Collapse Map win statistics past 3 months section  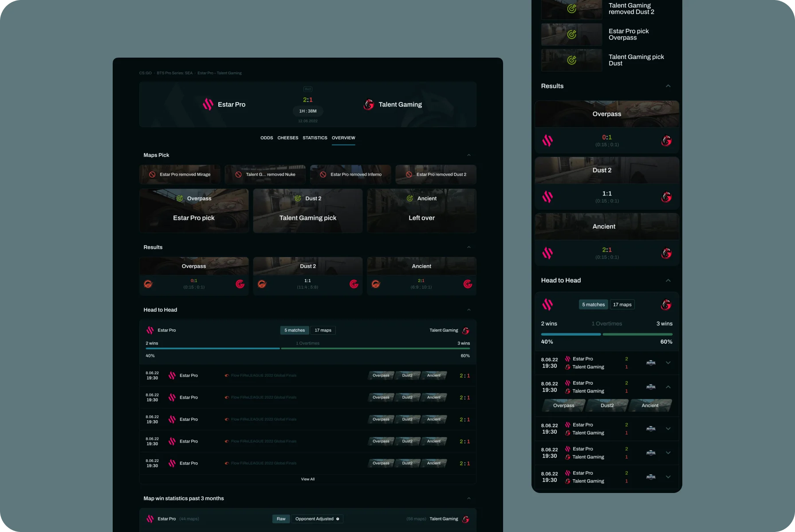[469, 499]
